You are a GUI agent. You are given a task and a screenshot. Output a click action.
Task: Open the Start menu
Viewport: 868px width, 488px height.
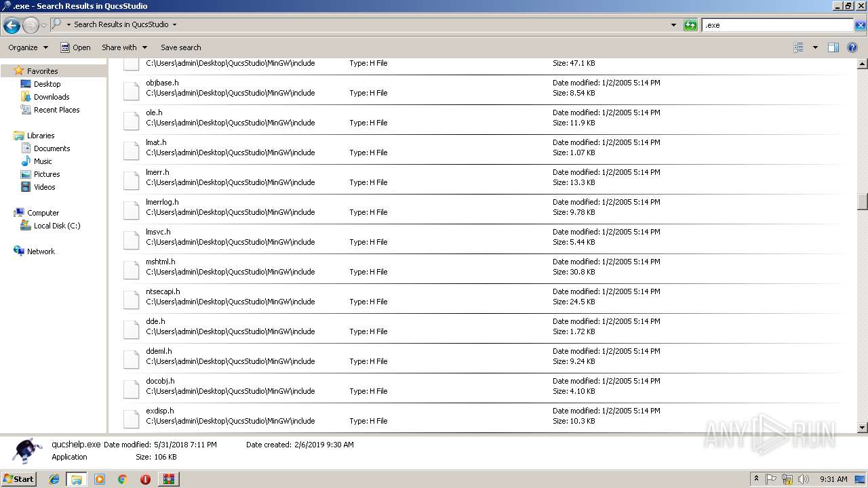18,479
